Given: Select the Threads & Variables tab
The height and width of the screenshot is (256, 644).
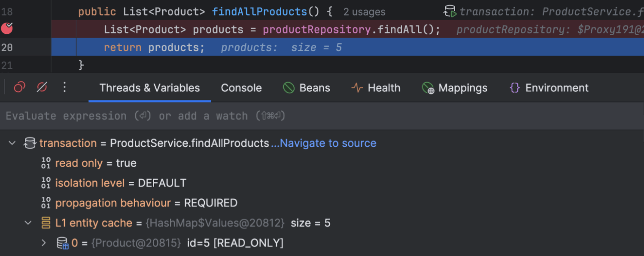Looking at the screenshot, I should click(x=149, y=88).
